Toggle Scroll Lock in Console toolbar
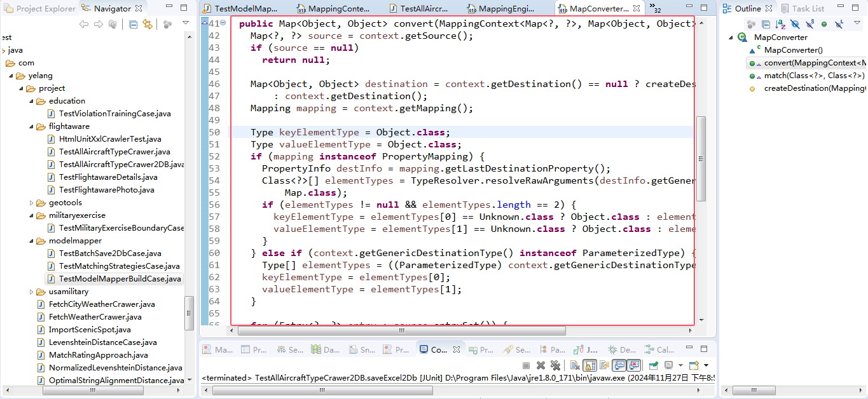Screen dimensions: 868x399 click(589, 365)
